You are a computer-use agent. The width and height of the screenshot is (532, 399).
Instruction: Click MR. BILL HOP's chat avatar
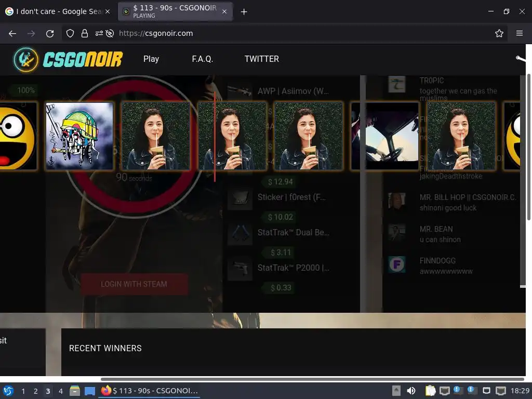[x=396, y=201]
